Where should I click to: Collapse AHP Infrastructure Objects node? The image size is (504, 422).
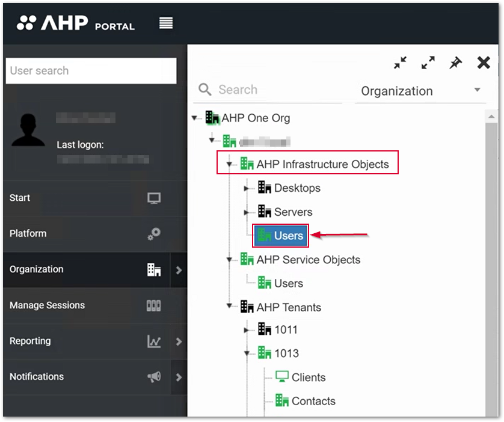tap(229, 164)
